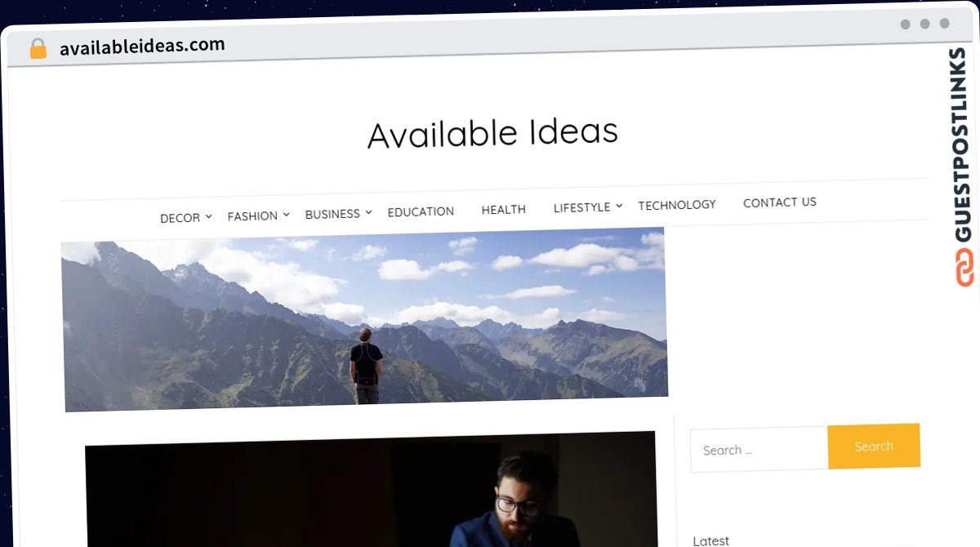Viewport: 980px width, 547px height.
Task: Click the GuestPostLinks chain logo icon
Action: click(x=964, y=267)
